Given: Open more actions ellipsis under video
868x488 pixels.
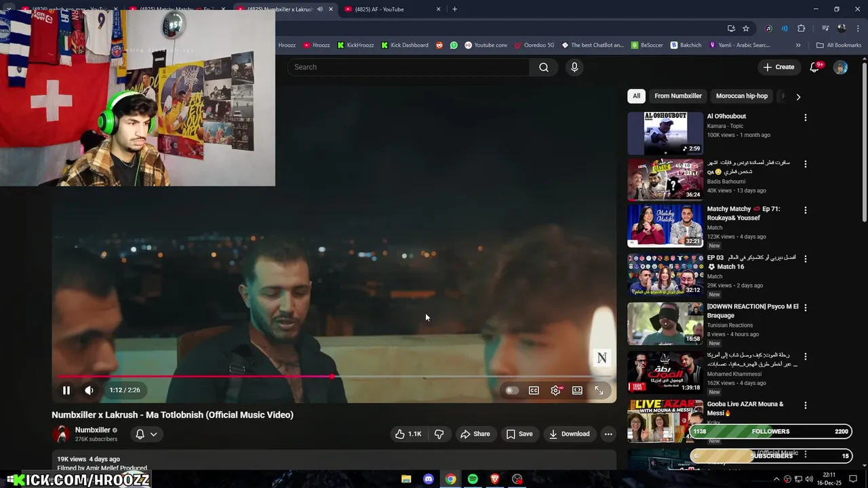Looking at the screenshot, I should (x=608, y=434).
